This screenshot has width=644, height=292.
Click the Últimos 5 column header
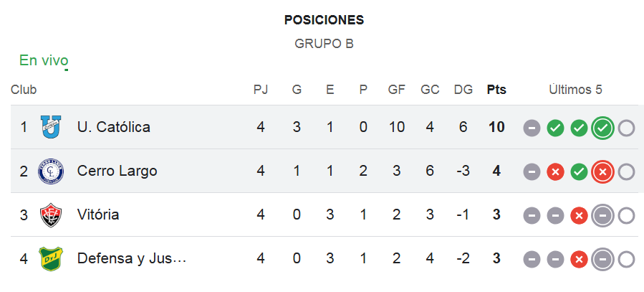coord(575,90)
